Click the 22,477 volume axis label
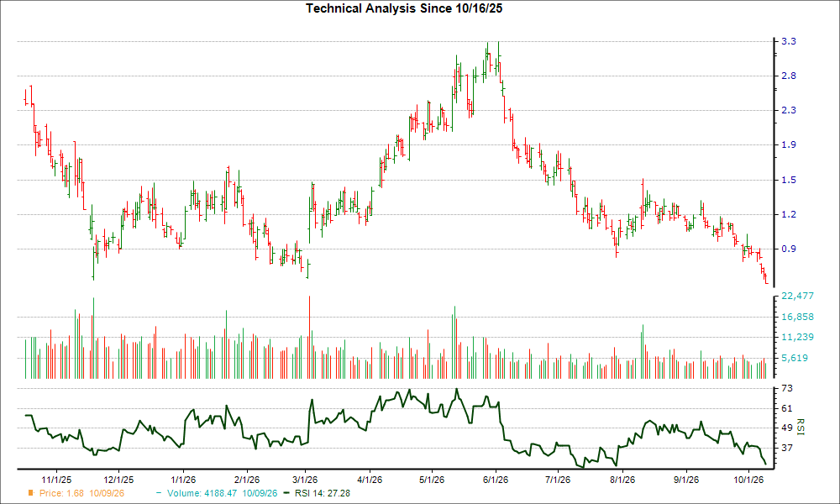Viewport: 840px width, 504px height. [x=798, y=296]
